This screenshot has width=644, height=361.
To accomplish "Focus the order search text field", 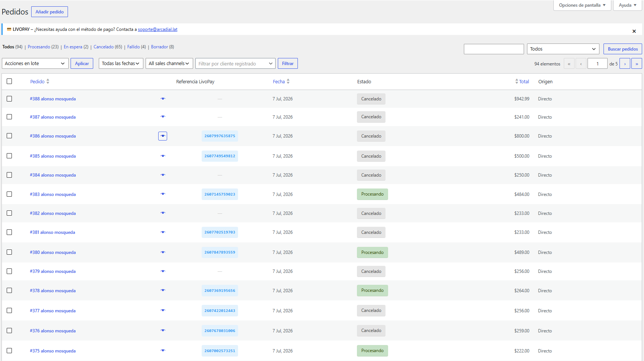I will point(494,49).
